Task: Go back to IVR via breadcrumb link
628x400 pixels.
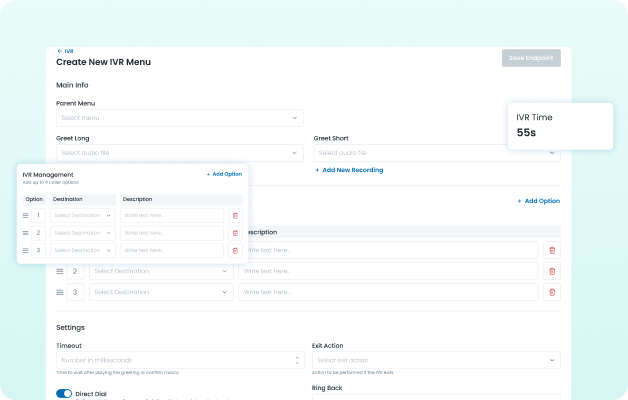Action: click(x=65, y=50)
